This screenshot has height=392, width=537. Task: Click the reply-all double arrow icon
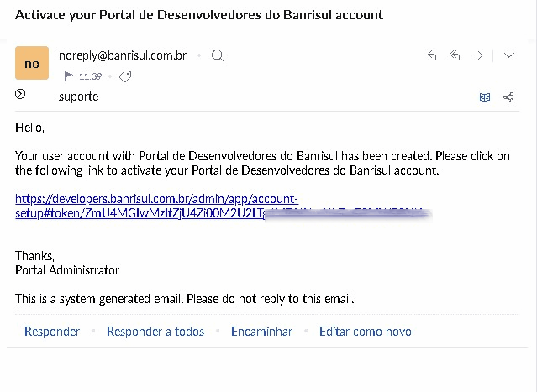pyautogui.click(x=455, y=55)
